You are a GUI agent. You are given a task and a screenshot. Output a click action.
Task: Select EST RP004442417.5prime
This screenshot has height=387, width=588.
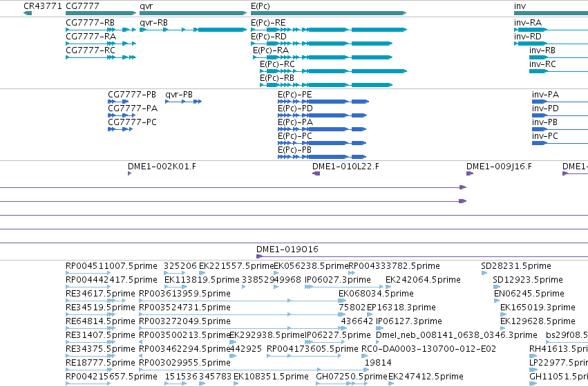click(x=111, y=281)
